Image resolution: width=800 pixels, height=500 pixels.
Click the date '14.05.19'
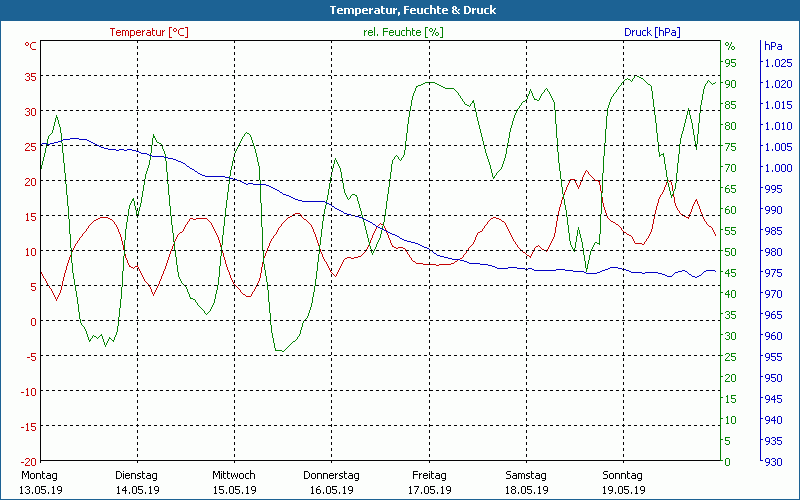point(137,490)
